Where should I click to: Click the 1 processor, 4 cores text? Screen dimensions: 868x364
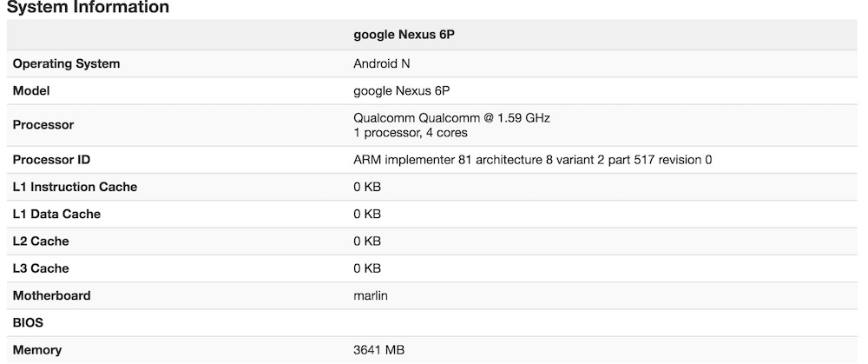click(x=411, y=133)
